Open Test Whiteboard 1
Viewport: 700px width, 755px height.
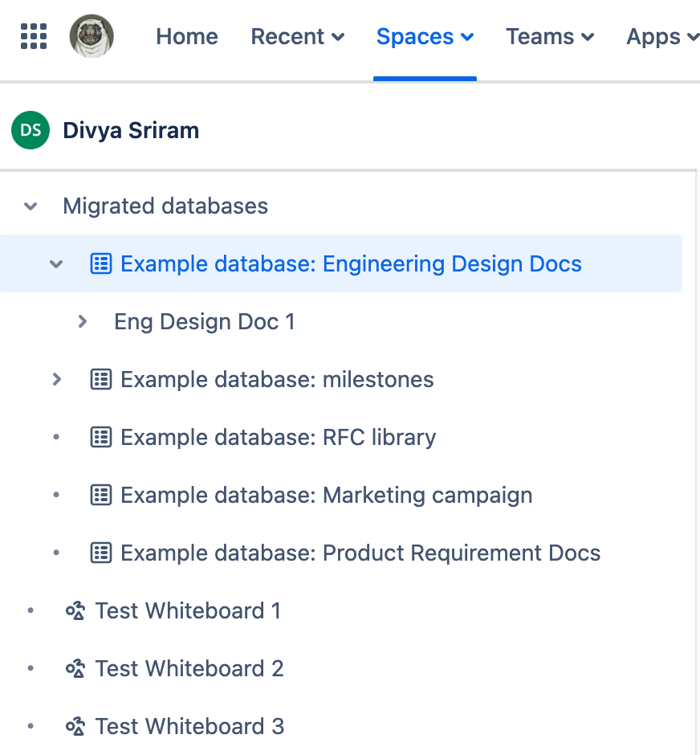(188, 610)
